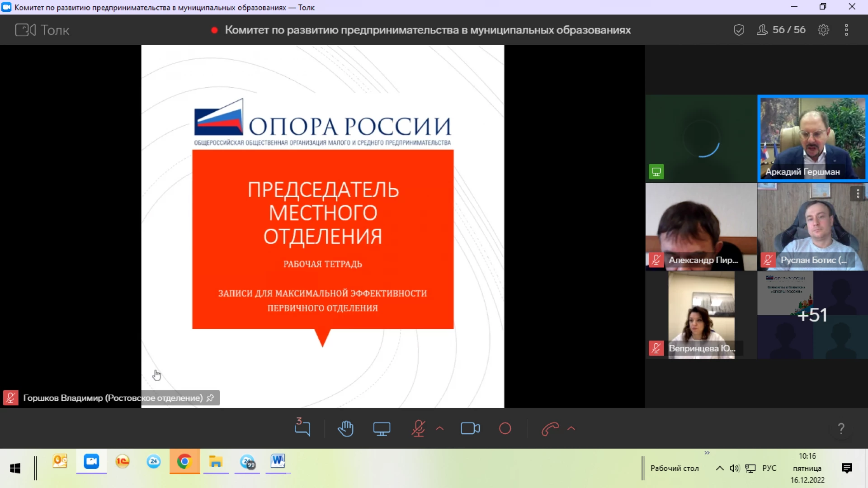The image size is (868, 488).
Task: Expand the Рабочий стол toolbar chevron
Action: 707,453
